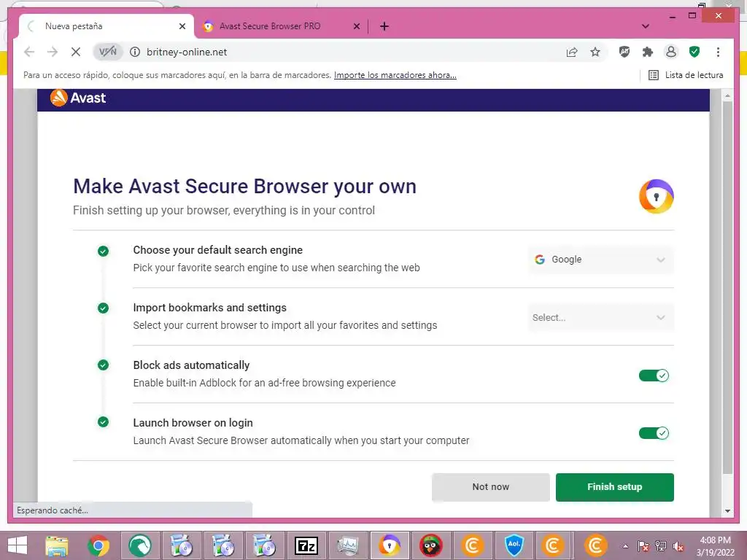
Task: Open Avast Secure Browser taskbar icon
Action: click(x=390, y=545)
